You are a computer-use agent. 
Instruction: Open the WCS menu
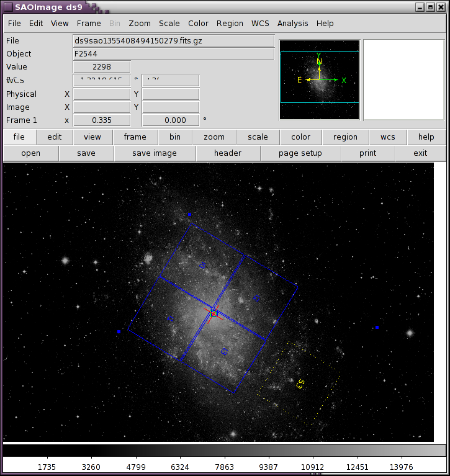pos(260,24)
